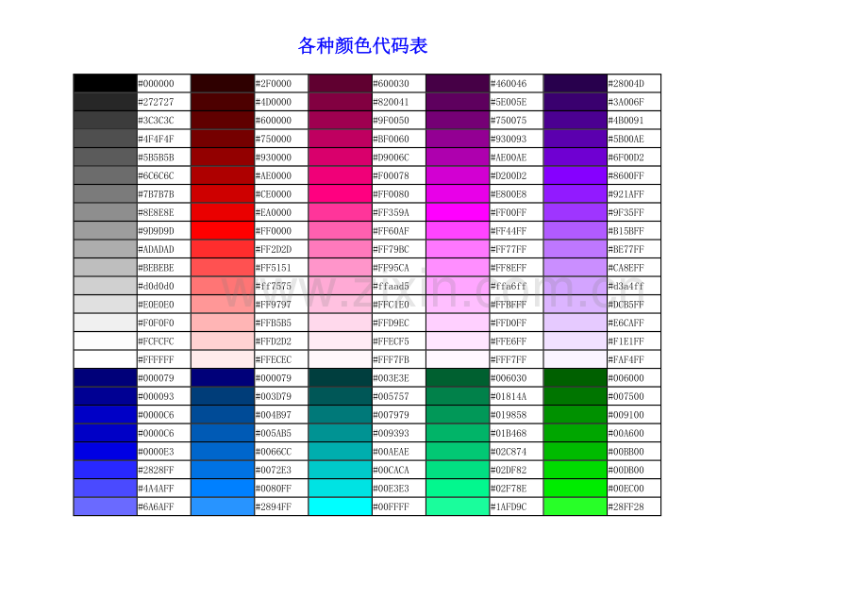
Task: Click the code text #009100
Action: [x=626, y=415]
